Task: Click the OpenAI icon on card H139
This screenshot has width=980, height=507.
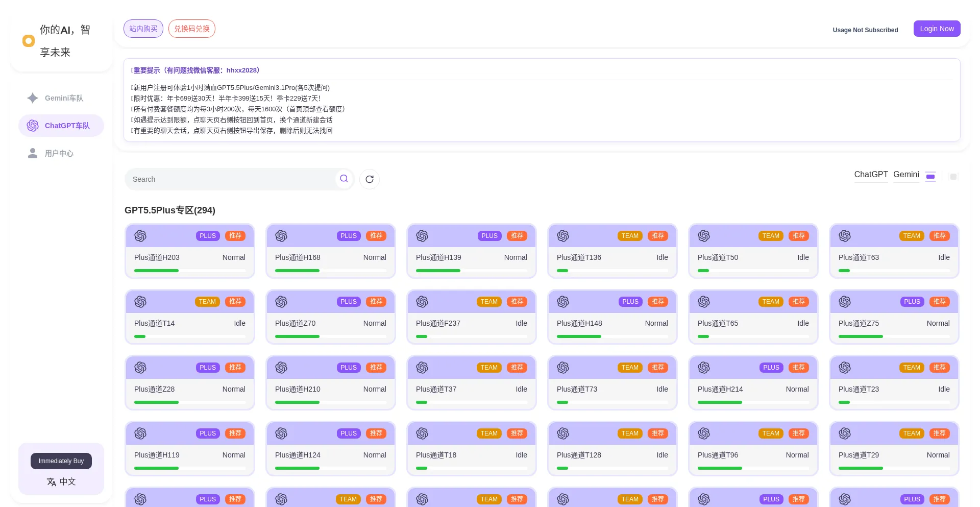Action: coord(422,236)
